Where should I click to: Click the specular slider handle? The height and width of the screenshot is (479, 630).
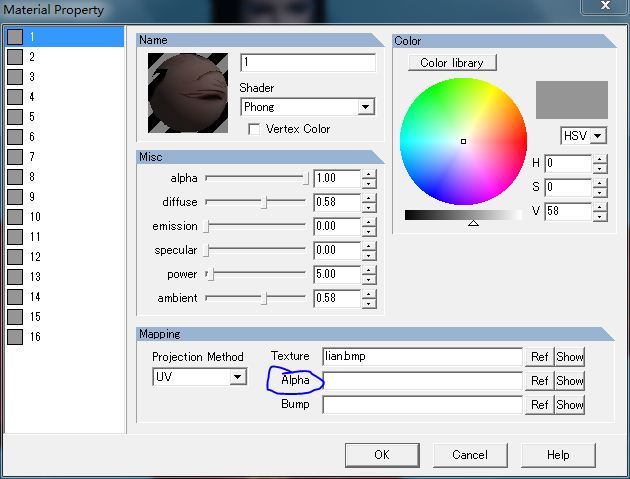point(206,250)
